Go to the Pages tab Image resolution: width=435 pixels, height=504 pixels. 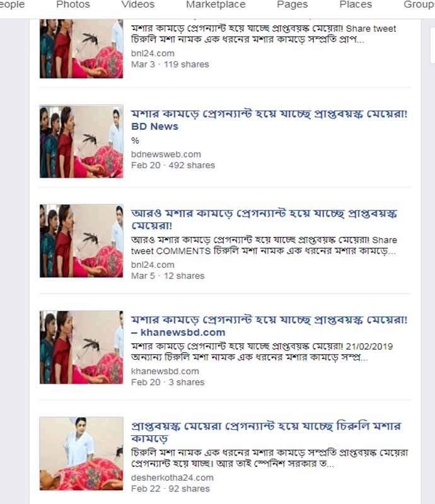(292, 4)
